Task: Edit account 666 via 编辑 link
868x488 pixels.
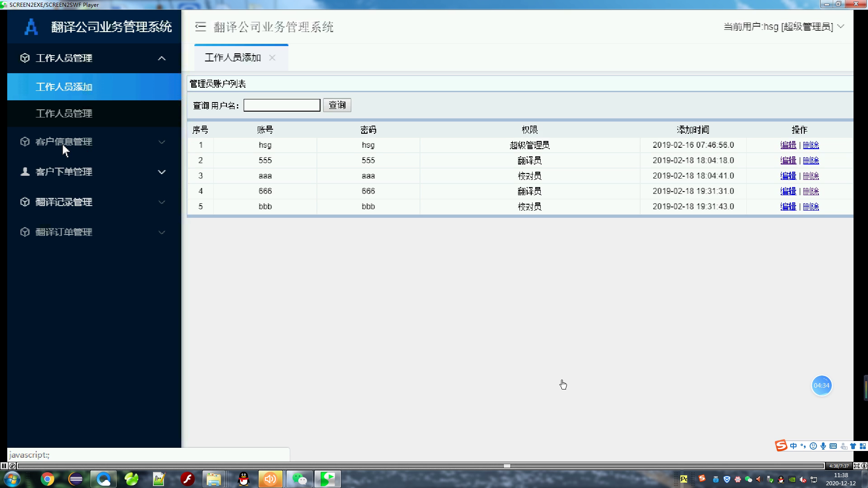Action: point(788,191)
